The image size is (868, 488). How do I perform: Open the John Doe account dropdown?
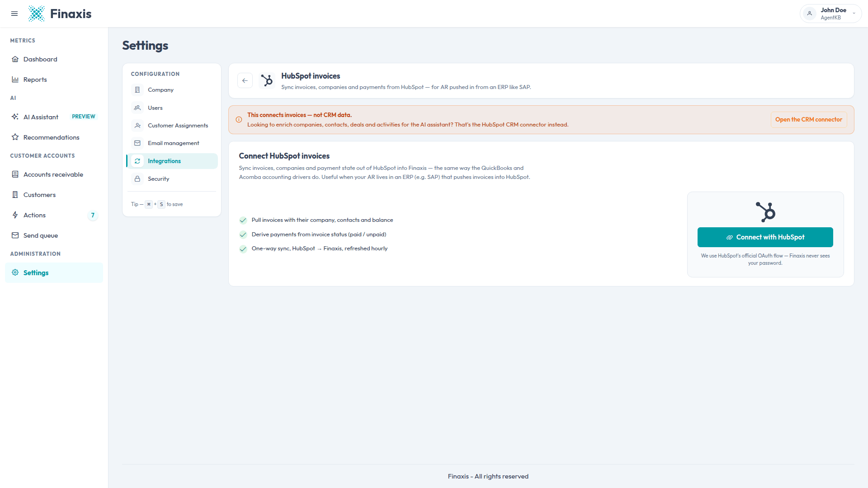[x=830, y=14]
